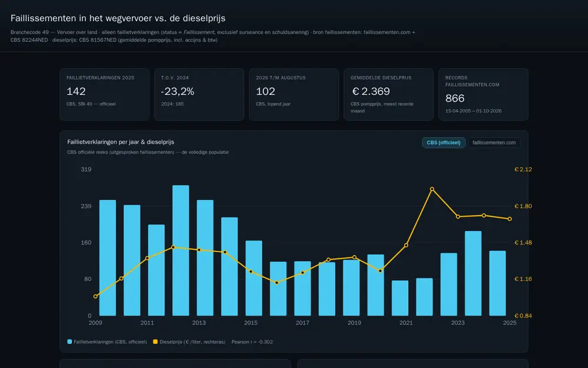
Task: Click the right axis label '€ 2.12'
Action: pyautogui.click(x=523, y=170)
